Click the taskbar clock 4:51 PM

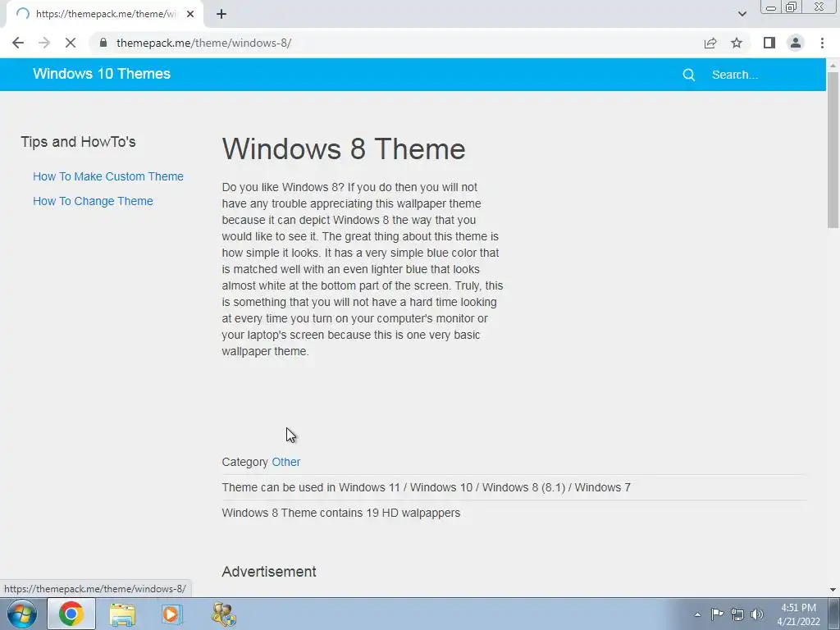pyautogui.click(x=798, y=614)
